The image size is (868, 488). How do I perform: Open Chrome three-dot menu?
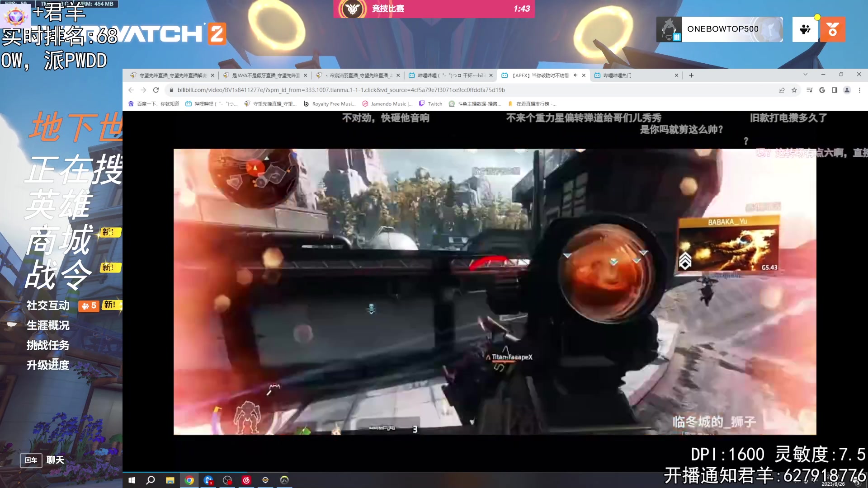(859, 90)
